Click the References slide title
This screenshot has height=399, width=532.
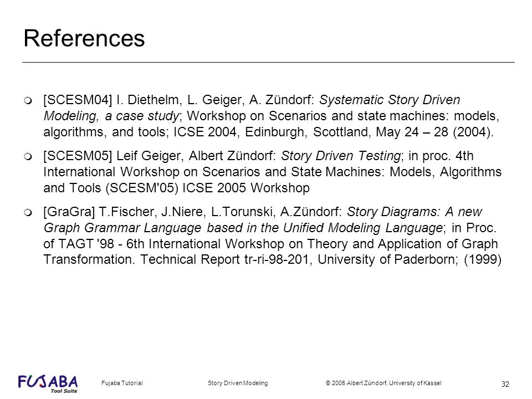pos(84,38)
